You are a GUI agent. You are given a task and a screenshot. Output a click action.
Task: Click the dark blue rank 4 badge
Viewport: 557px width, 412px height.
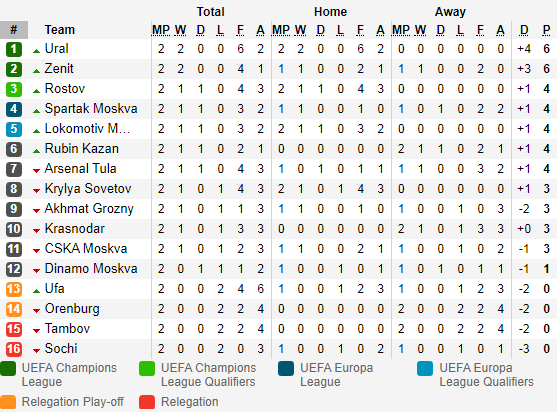tap(14, 109)
